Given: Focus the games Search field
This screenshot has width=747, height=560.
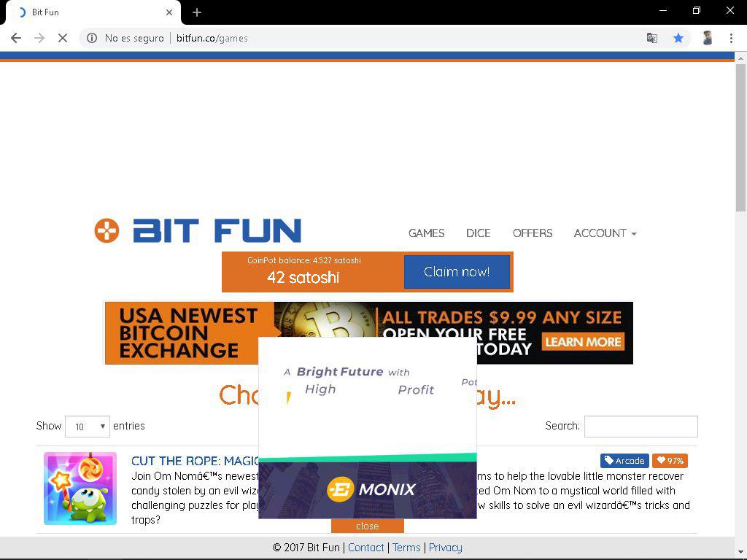Looking at the screenshot, I should (640, 426).
